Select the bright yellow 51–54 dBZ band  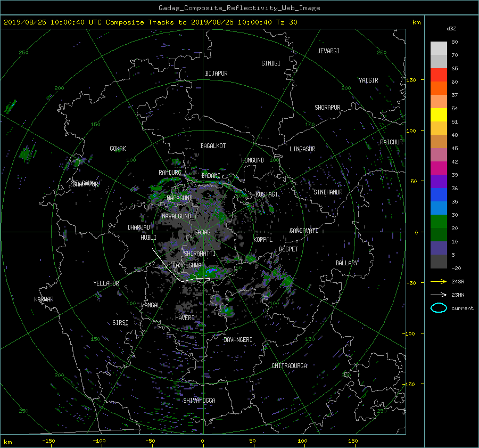pyautogui.click(x=439, y=115)
